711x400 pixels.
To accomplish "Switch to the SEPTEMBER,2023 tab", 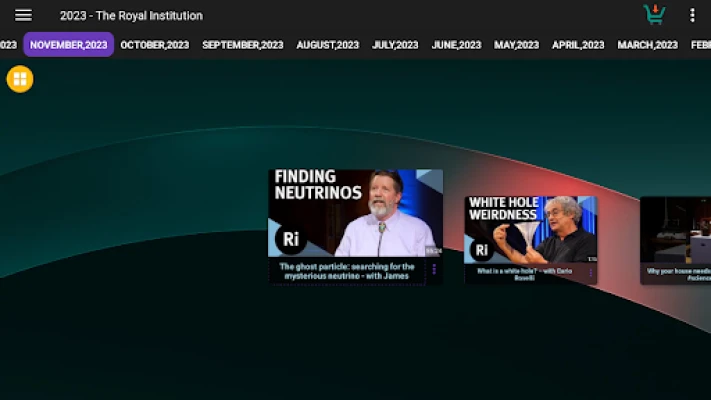I will point(242,45).
